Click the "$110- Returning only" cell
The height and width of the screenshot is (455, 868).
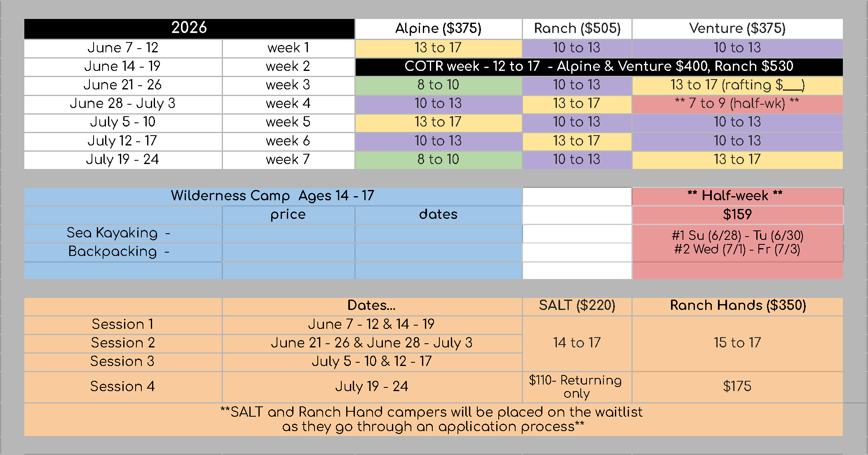pyautogui.click(x=577, y=387)
